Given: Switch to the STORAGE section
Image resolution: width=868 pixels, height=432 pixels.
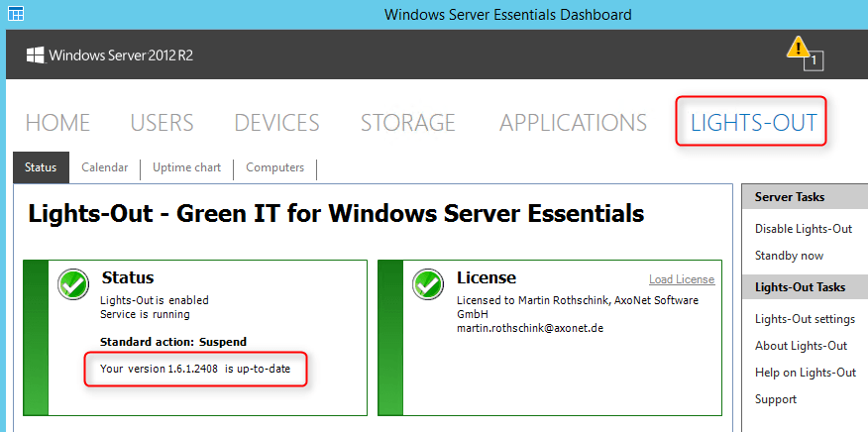Looking at the screenshot, I should point(408,123).
